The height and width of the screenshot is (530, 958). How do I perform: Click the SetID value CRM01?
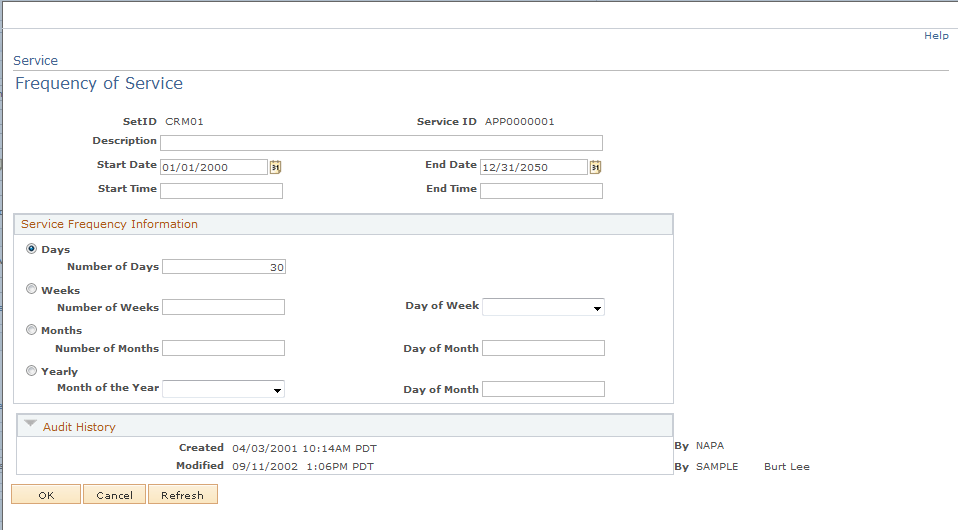click(x=185, y=122)
